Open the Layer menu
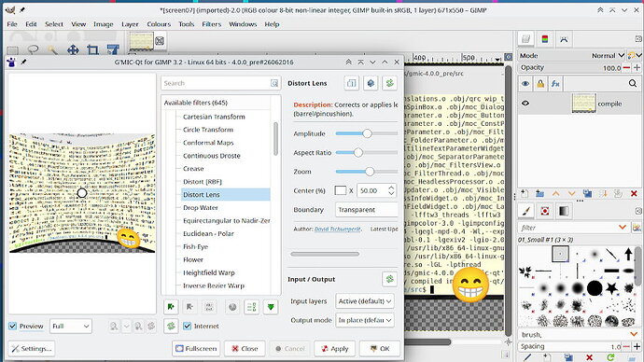This screenshot has height=362, width=644. 130,24
